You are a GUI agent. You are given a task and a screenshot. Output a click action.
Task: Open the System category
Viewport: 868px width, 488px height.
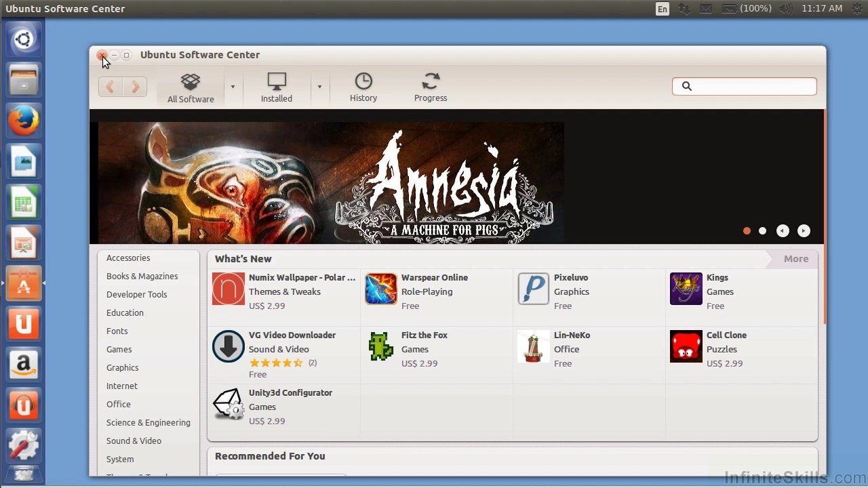pos(120,460)
